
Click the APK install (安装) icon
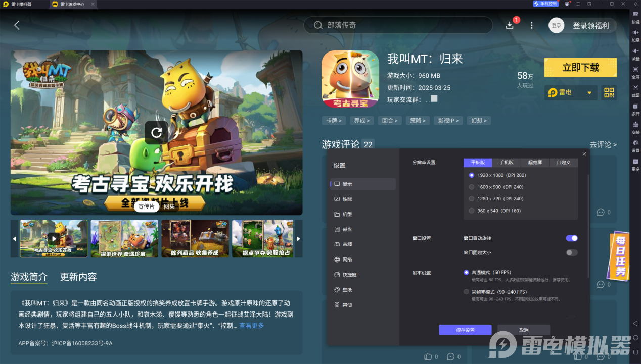(x=635, y=124)
